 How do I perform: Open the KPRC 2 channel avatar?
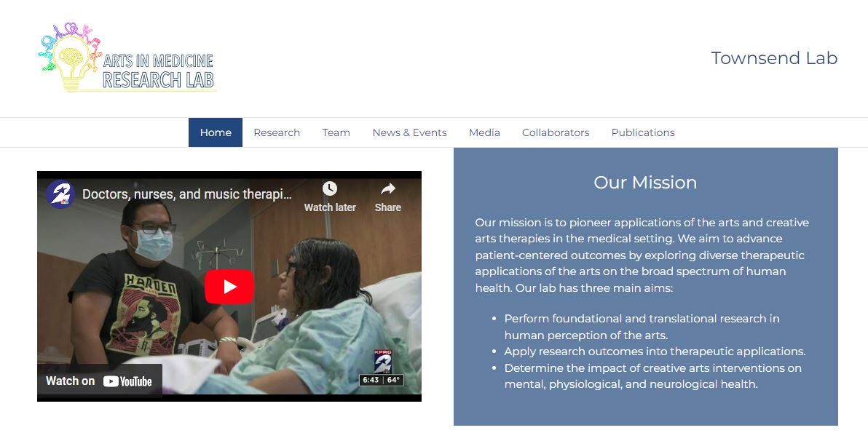point(60,194)
